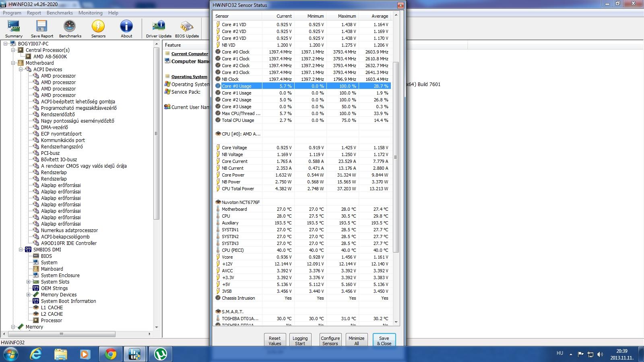This screenshot has height=362, width=644.
Task: Show hidden tray icons arrow
Action: [571, 354]
